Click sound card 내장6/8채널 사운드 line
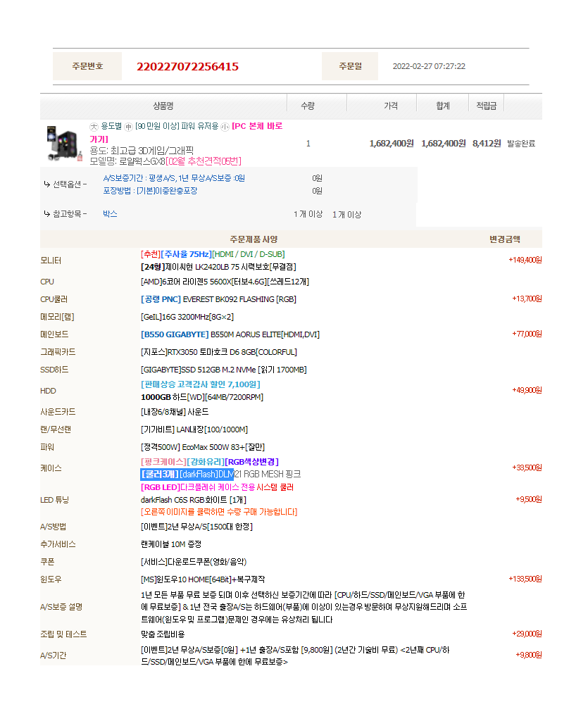 coord(175,412)
